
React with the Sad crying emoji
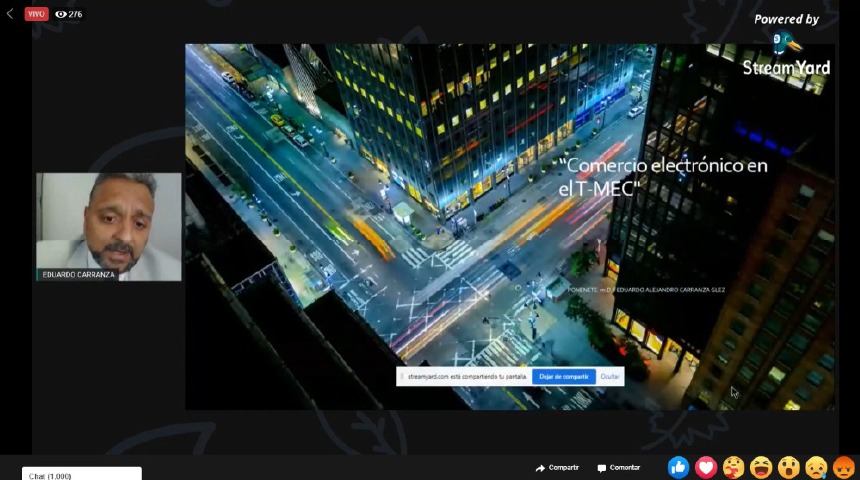pos(817,467)
